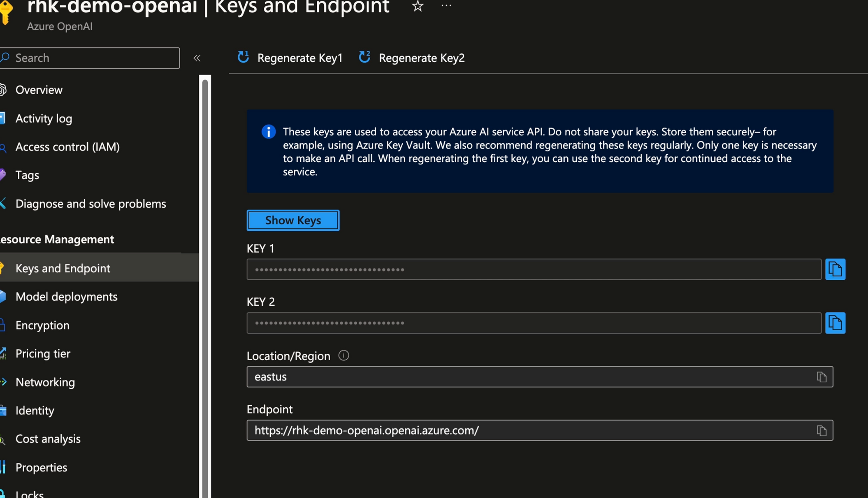Open Access control (IAM)
This screenshot has height=498, width=868.
pos(67,147)
